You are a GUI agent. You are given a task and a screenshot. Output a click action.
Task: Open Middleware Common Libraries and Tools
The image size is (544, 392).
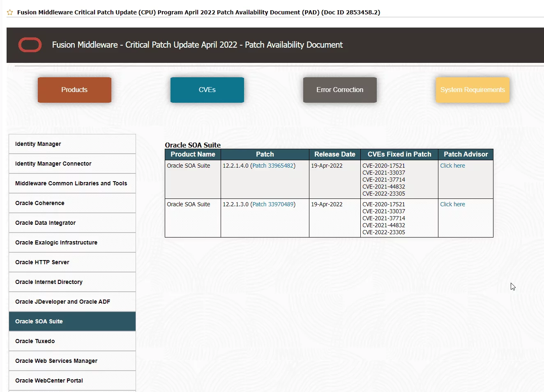pyautogui.click(x=72, y=183)
